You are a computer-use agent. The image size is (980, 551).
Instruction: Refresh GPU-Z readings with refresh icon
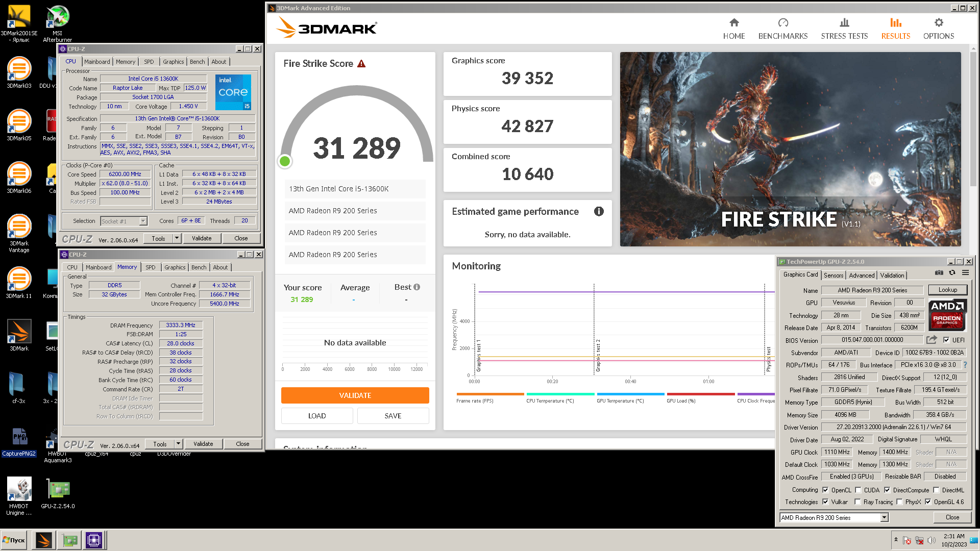click(952, 273)
